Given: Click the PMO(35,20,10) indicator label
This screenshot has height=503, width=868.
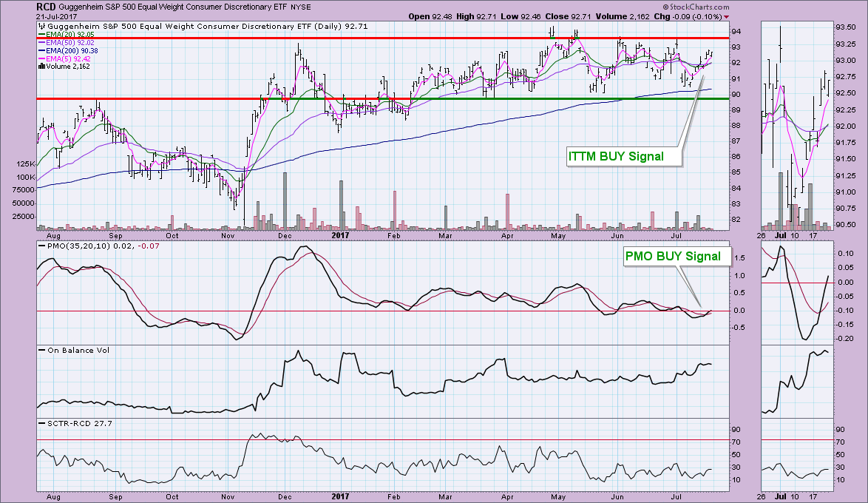Looking at the screenshot, I should 75,246.
